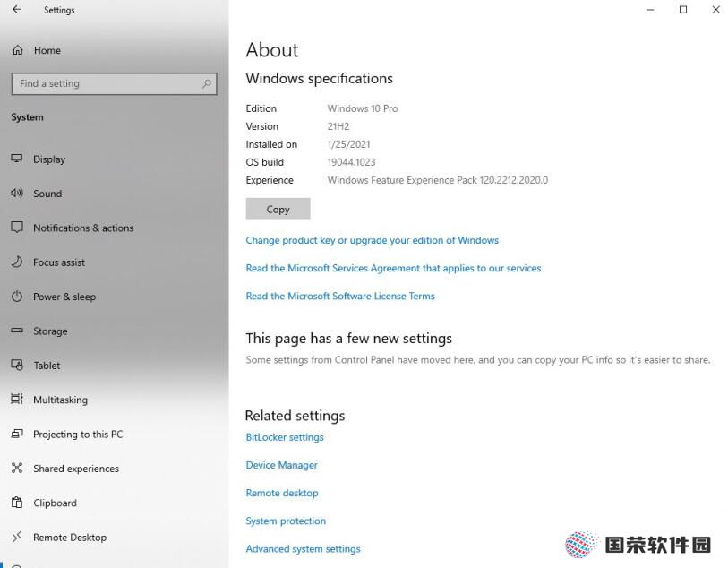Open Shared experiences
The height and width of the screenshot is (568, 728).
pos(76,469)
